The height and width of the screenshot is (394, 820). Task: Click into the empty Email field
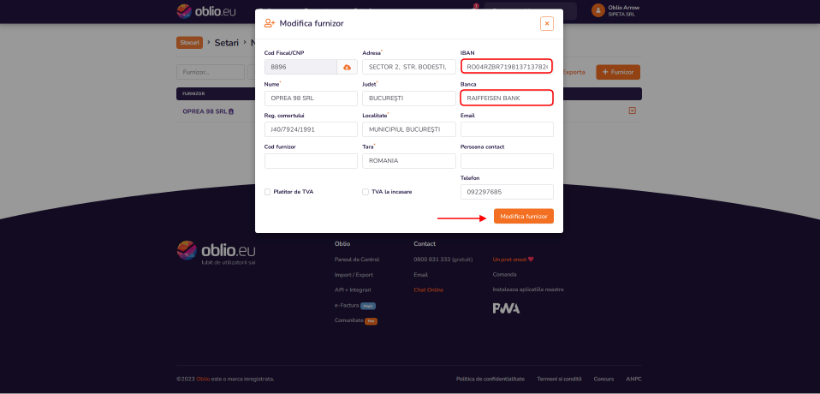coord(507,129)
